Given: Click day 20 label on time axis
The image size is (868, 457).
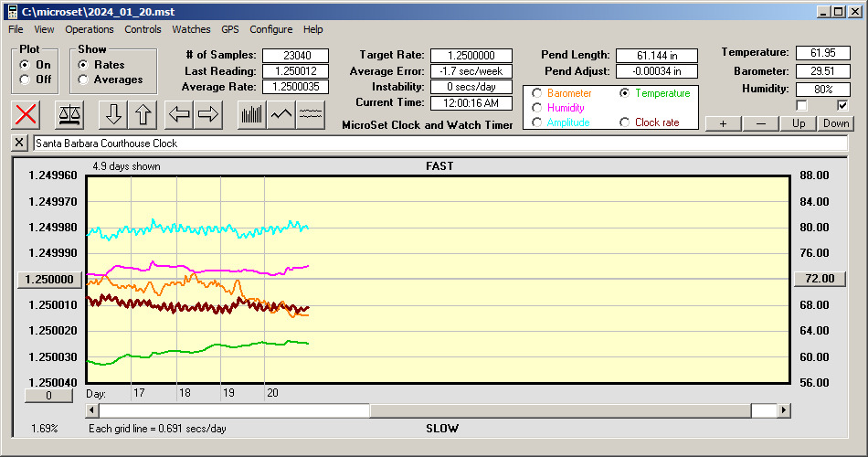Looking at the screenshot, I should (272, 393).
